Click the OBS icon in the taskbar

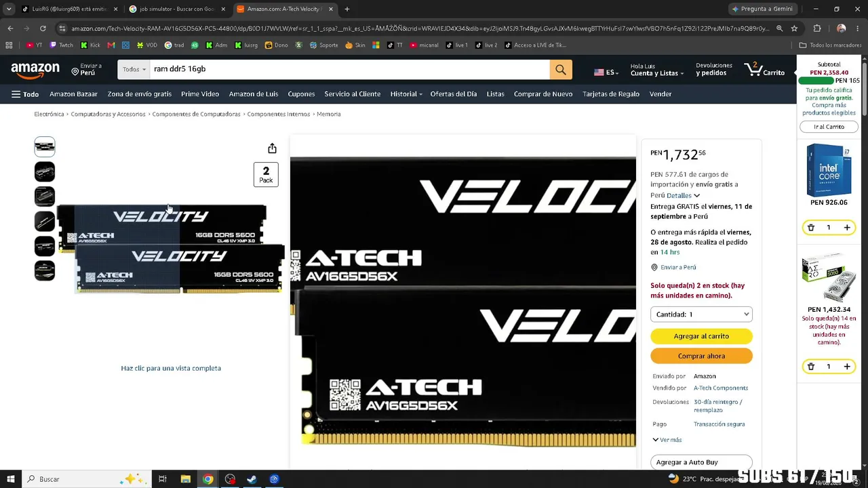point(230,479)
